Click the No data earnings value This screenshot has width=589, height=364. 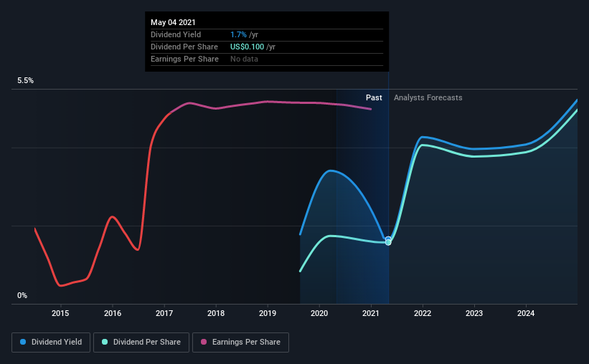tap(244, 59)
